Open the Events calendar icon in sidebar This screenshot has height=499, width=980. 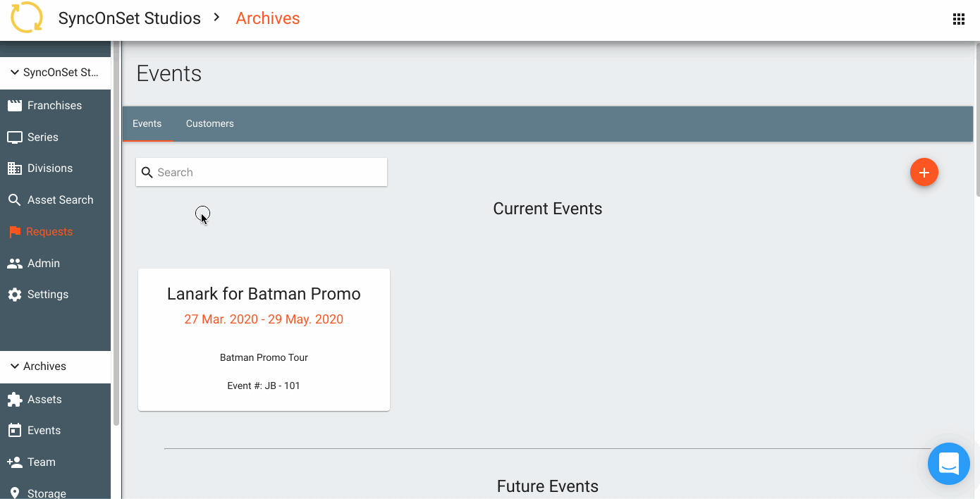point(14,431)
